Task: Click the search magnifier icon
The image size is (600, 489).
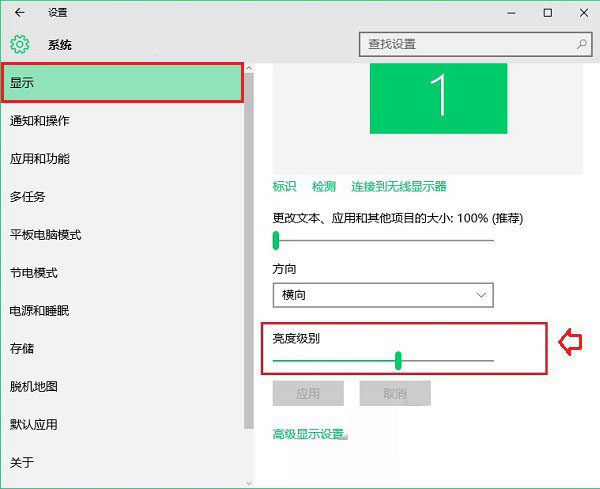Action: [x=581, y=44]
